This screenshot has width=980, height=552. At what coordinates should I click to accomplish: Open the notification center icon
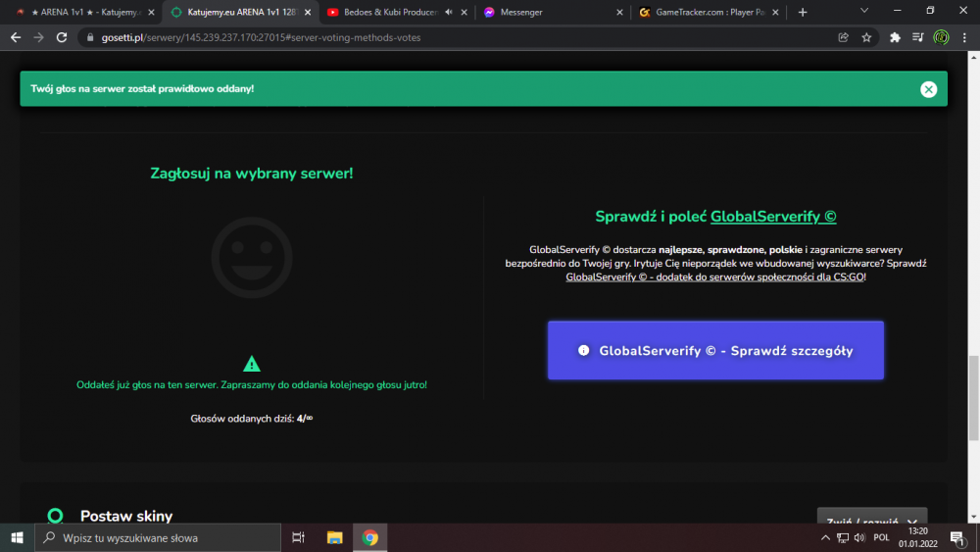pyautogui.click(x=957, y=537)
